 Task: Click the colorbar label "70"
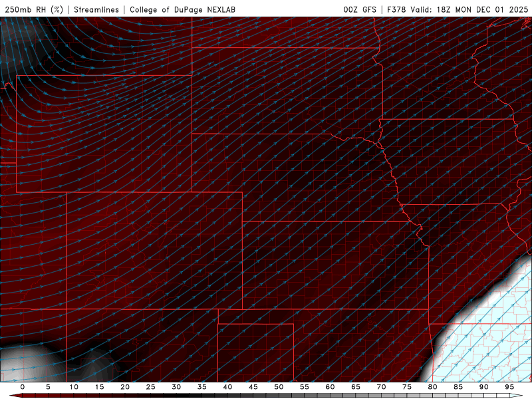pos(381,387)
